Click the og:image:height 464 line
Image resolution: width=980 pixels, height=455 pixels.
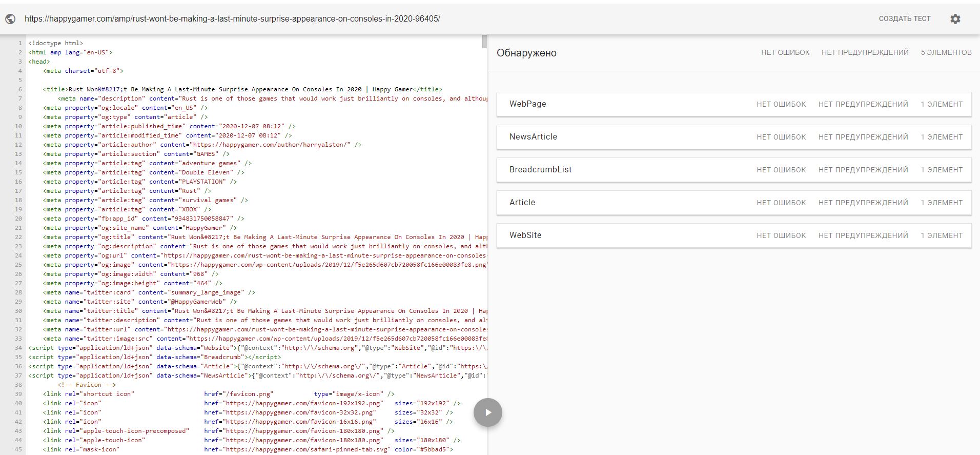tap(133, 283)
